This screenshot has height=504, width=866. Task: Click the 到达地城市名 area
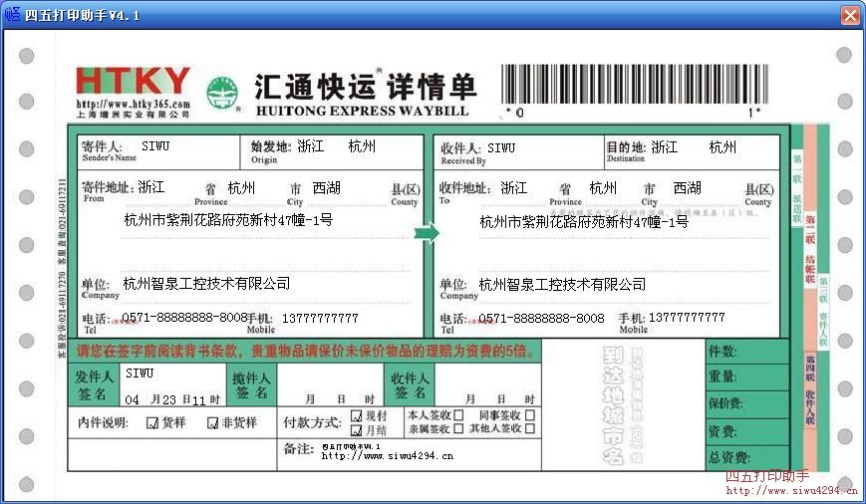tap(623, 405)
